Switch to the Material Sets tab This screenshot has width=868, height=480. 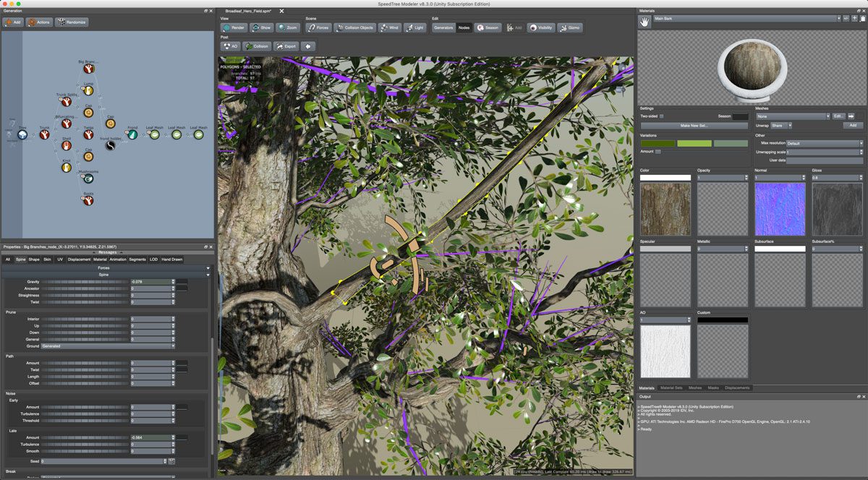coord(671,387)
